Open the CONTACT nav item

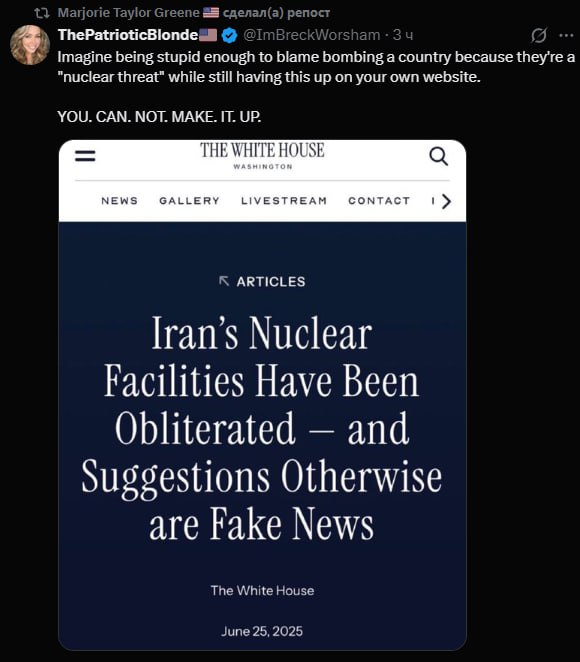(x=379, y=201)
